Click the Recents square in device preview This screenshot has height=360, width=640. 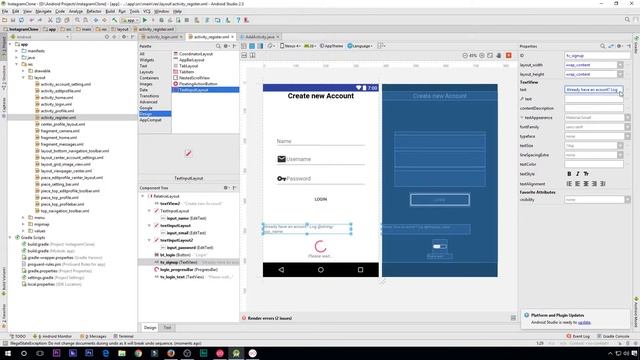pos(360,270)
